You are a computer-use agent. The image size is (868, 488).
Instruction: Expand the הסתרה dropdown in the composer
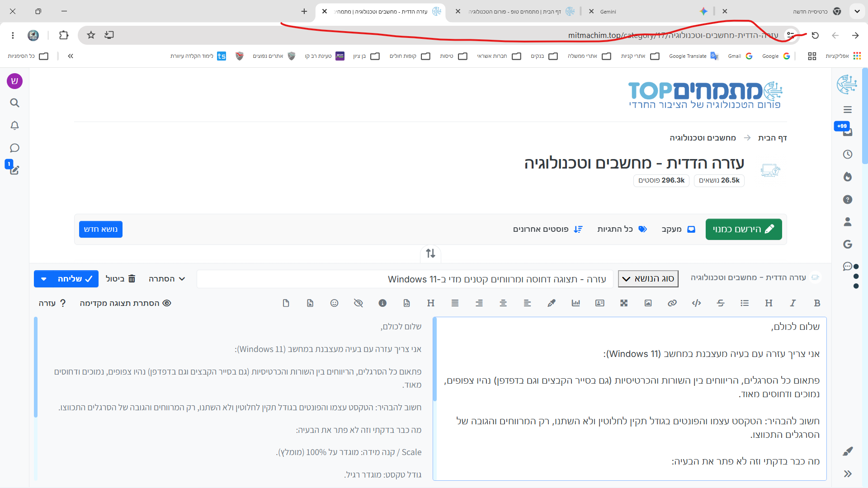point(167,279)
